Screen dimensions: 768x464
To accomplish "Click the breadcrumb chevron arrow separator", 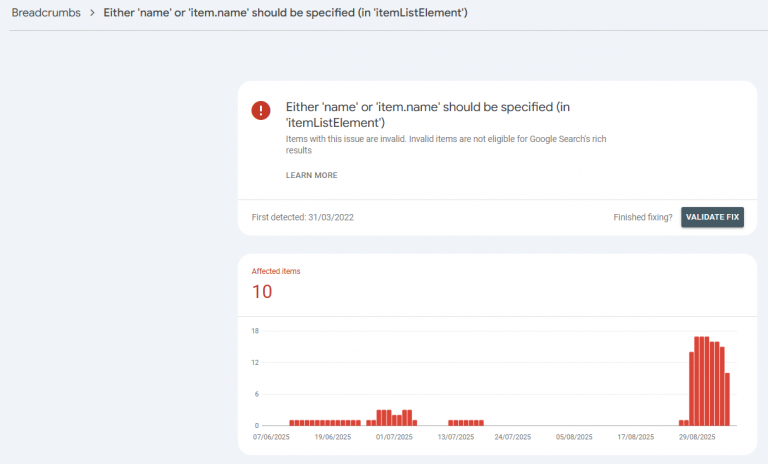I will (x=92, y=13).
